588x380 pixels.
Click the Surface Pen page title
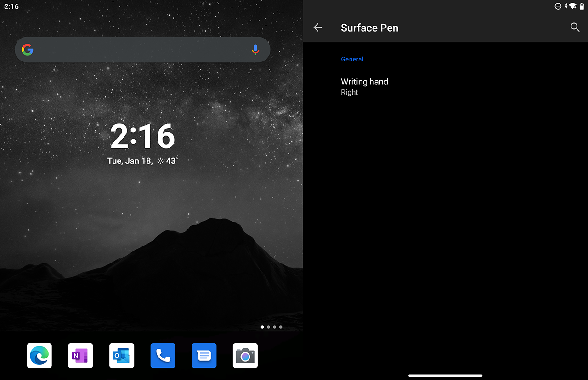(x=369, y=28)
